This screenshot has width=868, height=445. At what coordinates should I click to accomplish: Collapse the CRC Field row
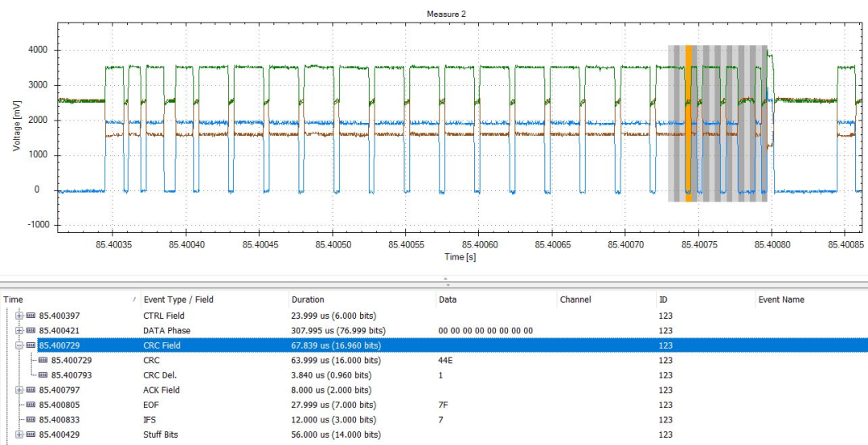pos(20,345)
